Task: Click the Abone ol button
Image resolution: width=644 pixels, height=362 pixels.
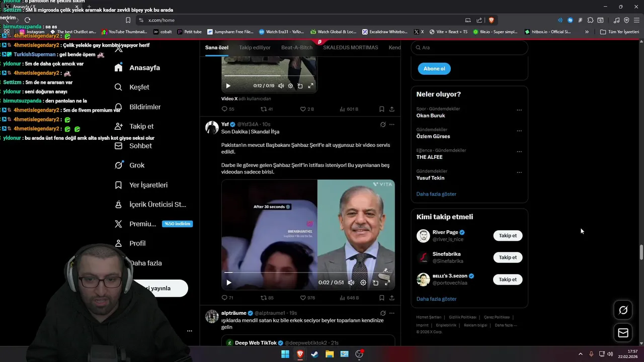Action: pos(434,68)
